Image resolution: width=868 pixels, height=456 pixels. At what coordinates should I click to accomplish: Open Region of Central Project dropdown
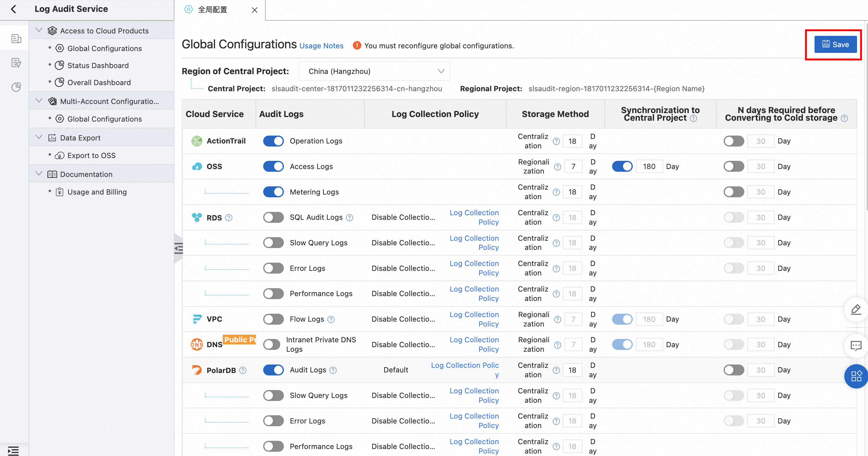[374, 71]
